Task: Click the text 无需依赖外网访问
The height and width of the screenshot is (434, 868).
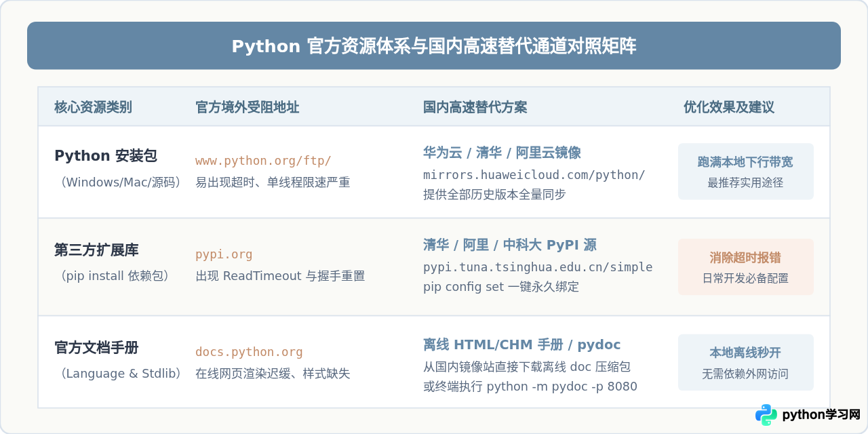Action: (x=745, y=374)
